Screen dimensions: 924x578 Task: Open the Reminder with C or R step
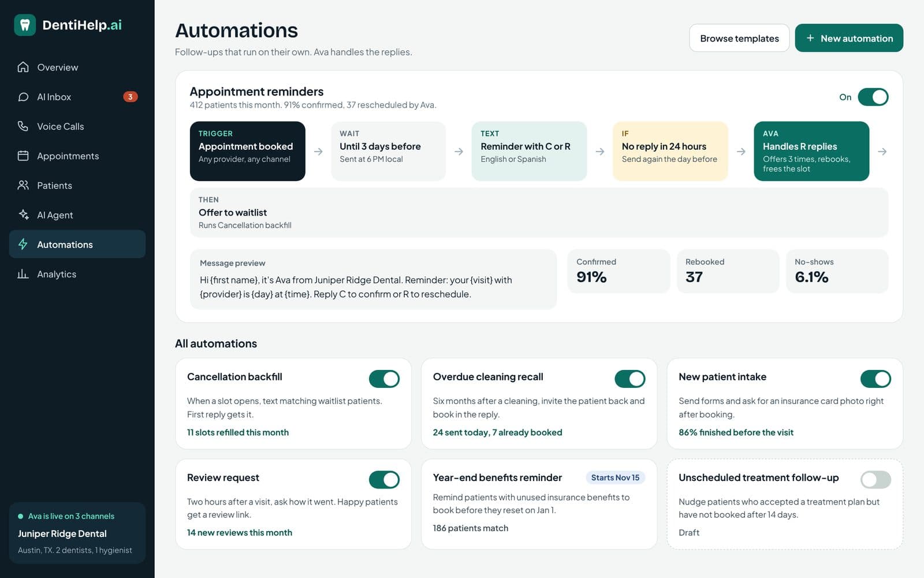(530, 151)
